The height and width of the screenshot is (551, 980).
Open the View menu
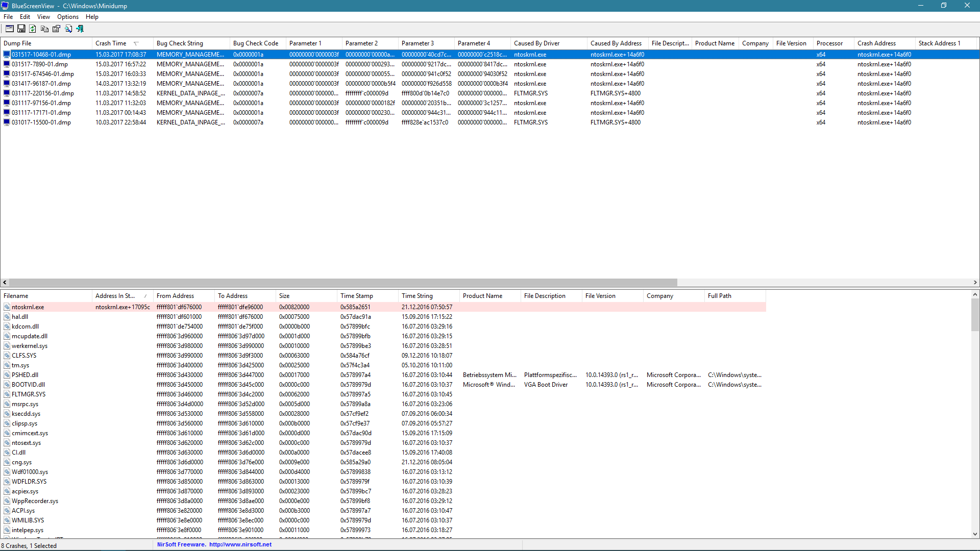(43, 17)
